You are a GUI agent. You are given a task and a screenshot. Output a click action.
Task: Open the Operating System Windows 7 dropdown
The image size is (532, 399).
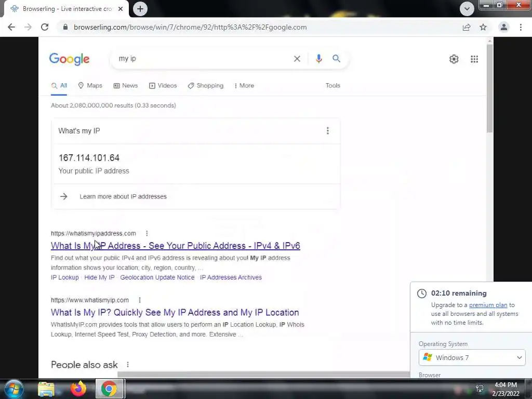point(472,357)
